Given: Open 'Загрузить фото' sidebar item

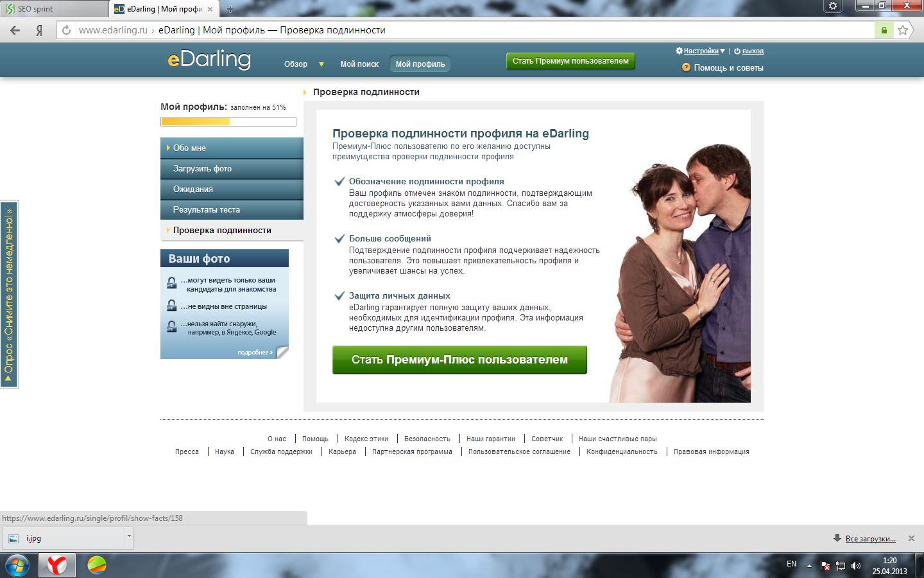Looking at the screenshot, I should click(232, 168).
